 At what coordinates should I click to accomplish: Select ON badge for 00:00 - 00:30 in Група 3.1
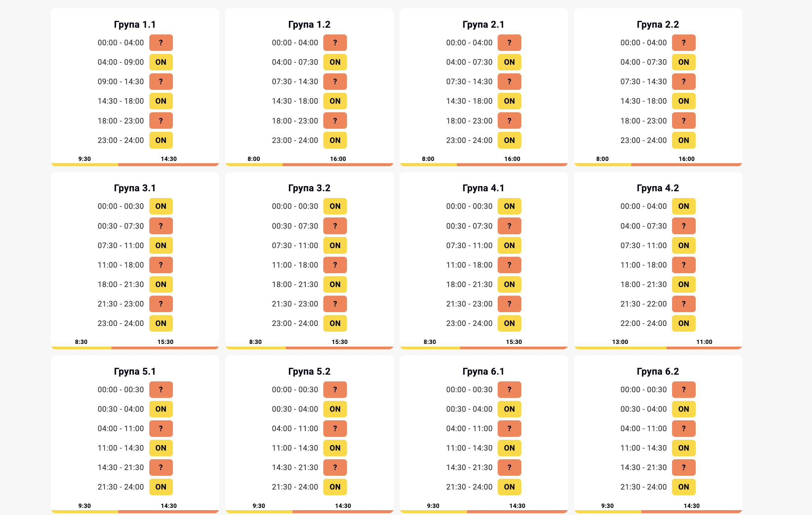(x=161, y=206)
